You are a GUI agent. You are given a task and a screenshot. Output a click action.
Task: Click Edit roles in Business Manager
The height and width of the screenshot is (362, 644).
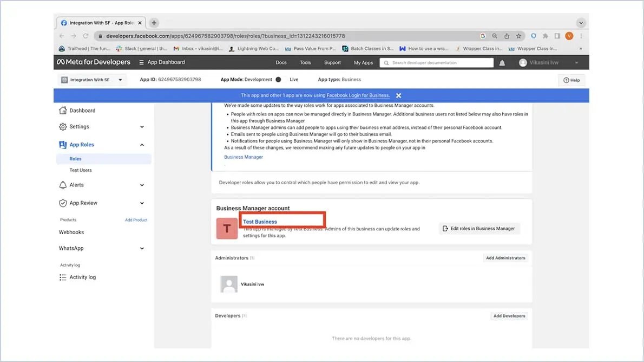click(x=479, y=229)
